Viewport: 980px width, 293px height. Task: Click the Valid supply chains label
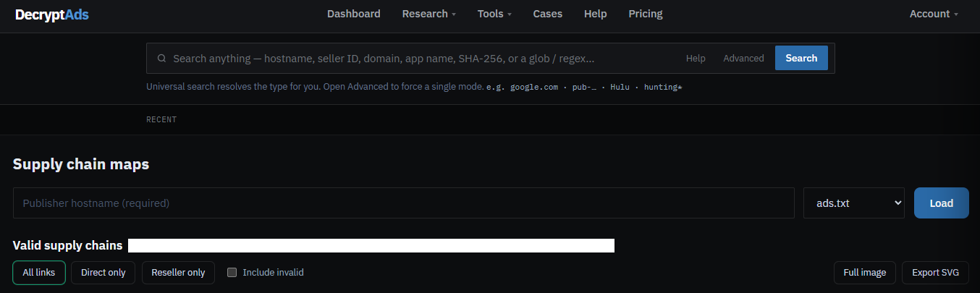point(68,246)
